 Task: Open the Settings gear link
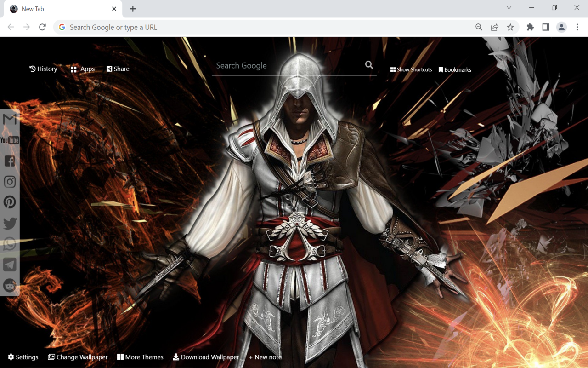(23, 357)
